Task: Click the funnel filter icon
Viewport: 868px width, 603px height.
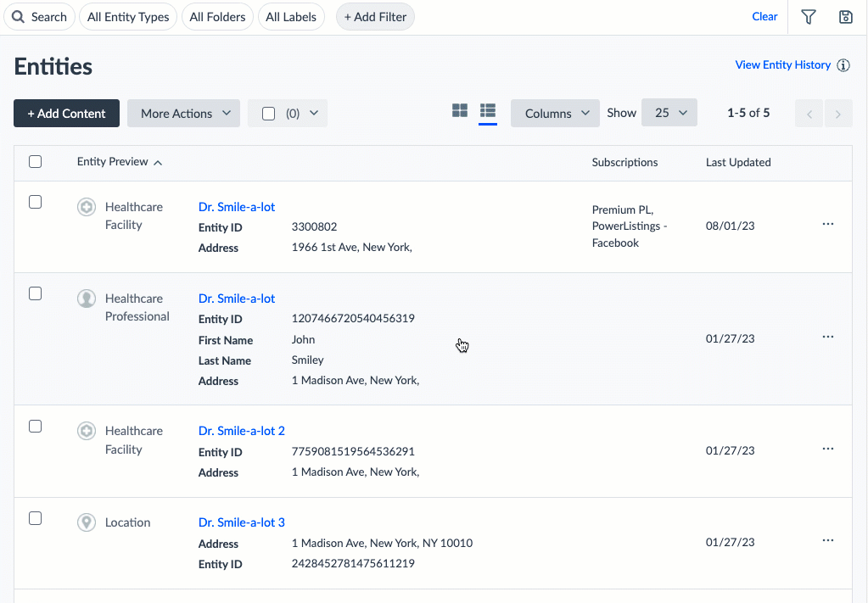Action: tap(809, 17)
